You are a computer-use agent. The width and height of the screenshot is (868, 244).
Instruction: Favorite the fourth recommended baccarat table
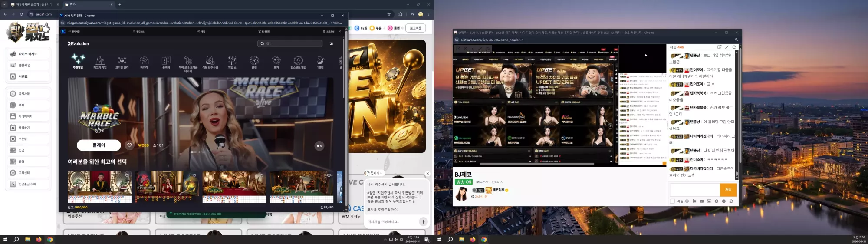tap(329, 175)
